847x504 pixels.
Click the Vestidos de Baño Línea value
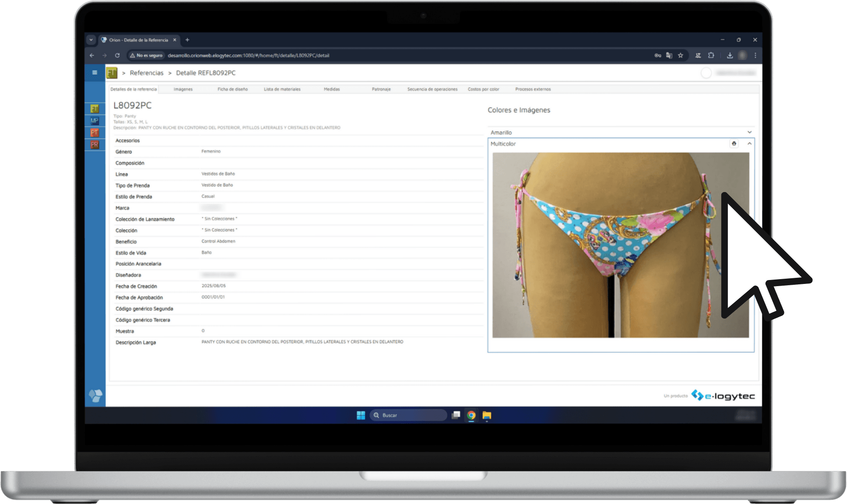tap(218, 174)
